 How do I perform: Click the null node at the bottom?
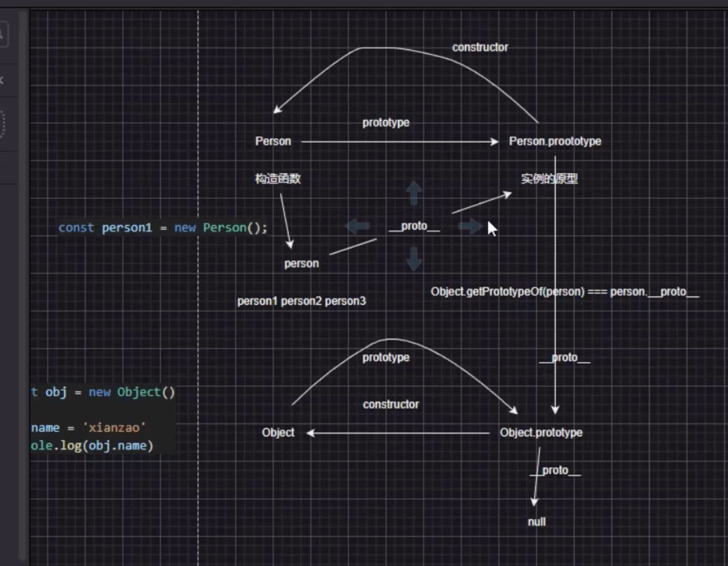537,522
